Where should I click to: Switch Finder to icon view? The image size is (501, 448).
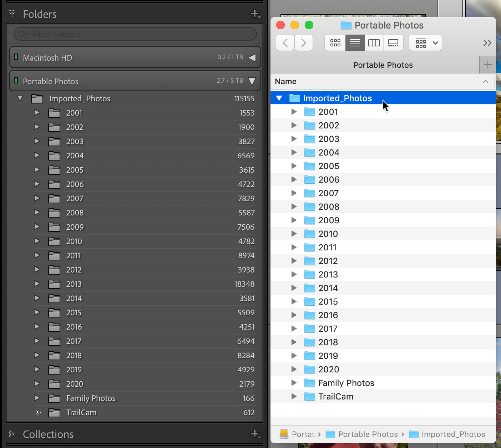(x=335, y=43)
